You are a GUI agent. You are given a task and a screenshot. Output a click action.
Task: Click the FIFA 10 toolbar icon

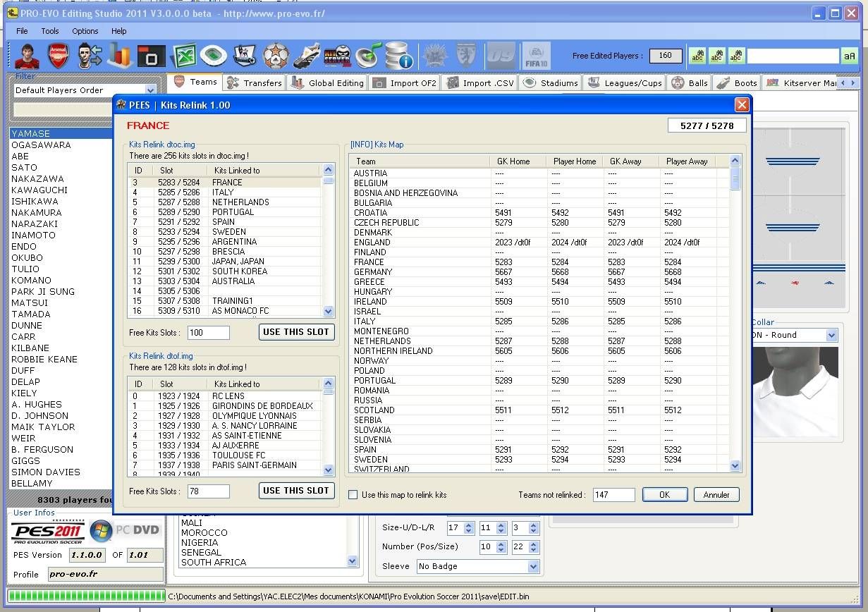(x=536, y=55)
